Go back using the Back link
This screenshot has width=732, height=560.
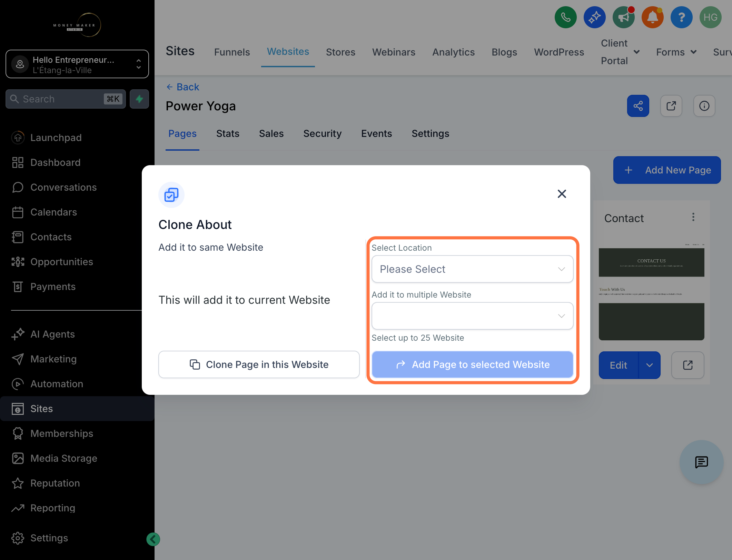click(x=183, y=87)
